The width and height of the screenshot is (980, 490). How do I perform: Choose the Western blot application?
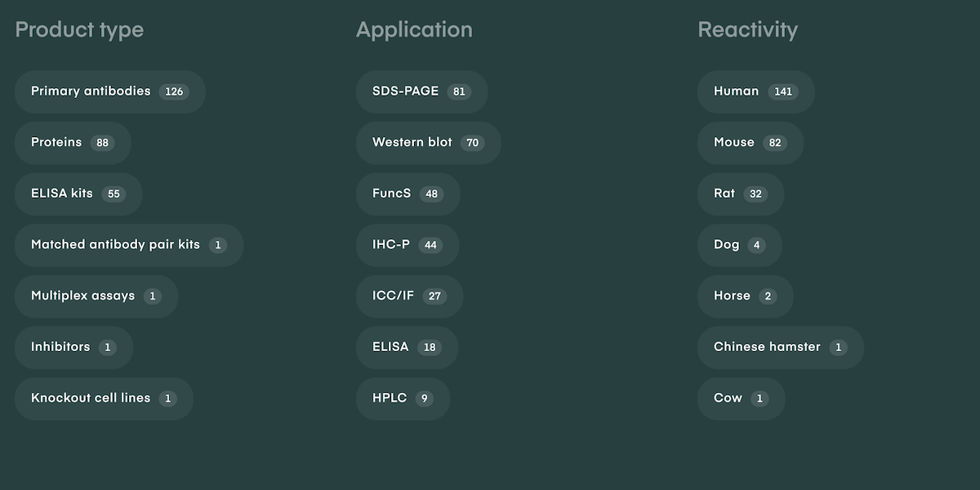click(428, 143)
